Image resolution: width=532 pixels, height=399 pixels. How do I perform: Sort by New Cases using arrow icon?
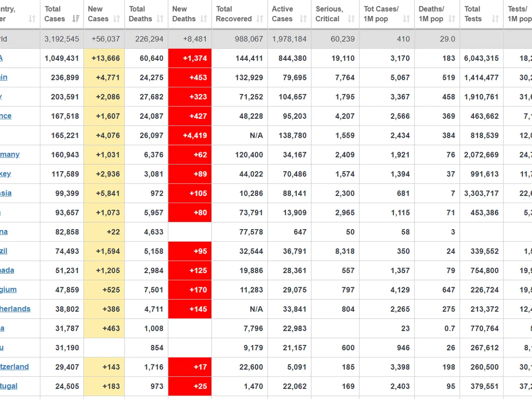pos(117,19)
